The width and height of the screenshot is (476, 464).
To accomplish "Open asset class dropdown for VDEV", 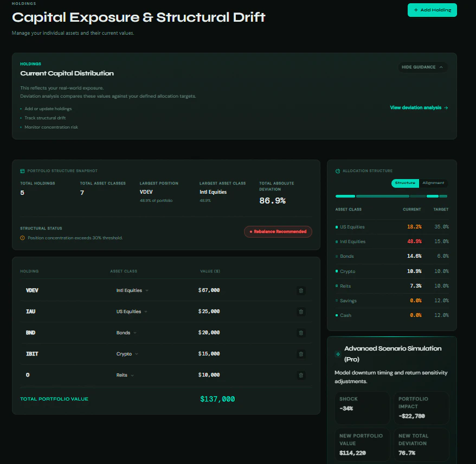I will [x=132, y=290].
